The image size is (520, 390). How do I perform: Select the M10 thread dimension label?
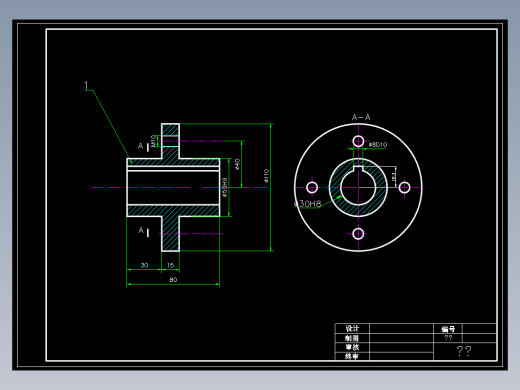(x=153, y=141)
